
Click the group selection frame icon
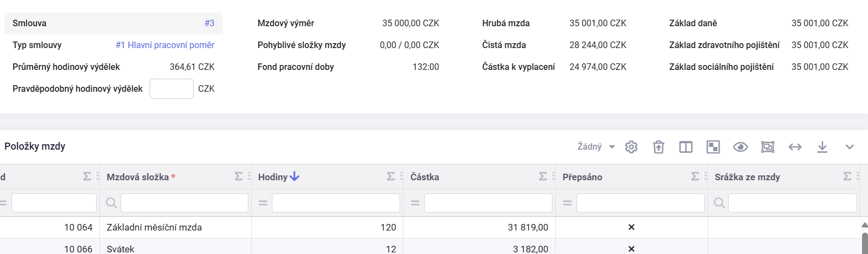pos(768,147)
